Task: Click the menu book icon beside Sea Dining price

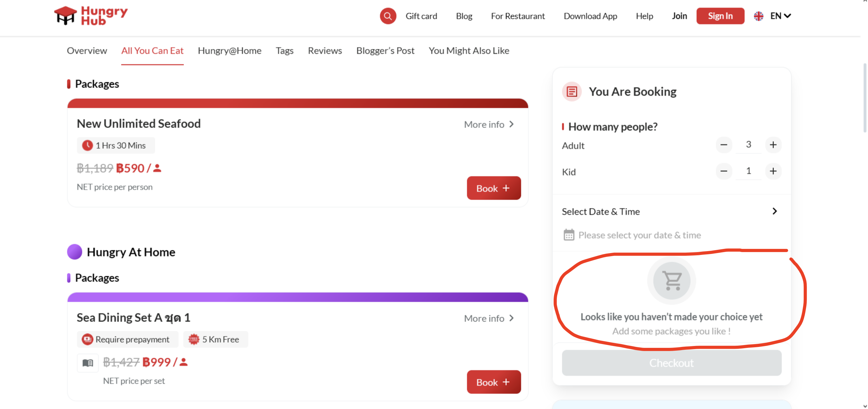Action: (x=88, y=363)
